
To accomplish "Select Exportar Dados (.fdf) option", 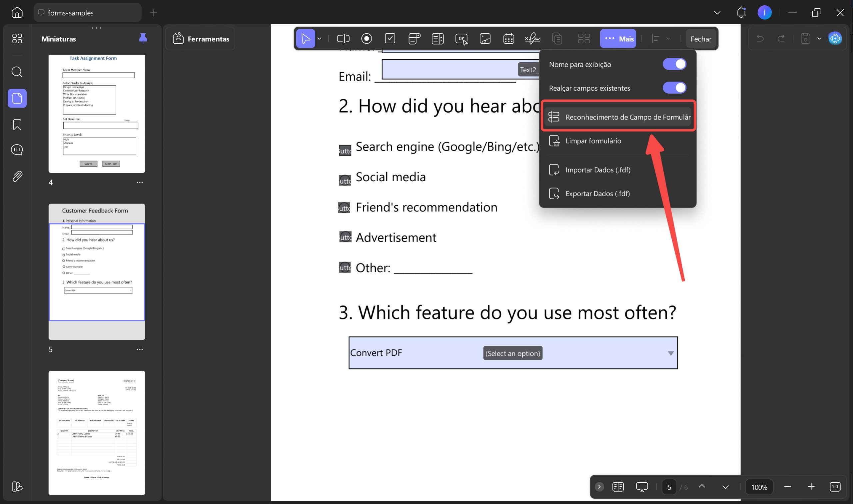I will tap(597, 194).
